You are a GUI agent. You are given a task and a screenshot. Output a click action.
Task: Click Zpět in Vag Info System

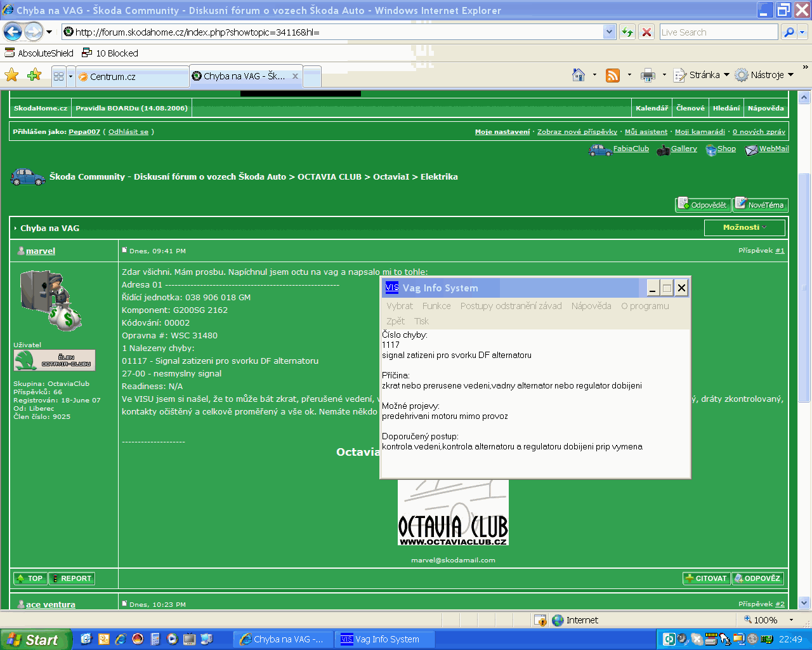tap(395, 321)
